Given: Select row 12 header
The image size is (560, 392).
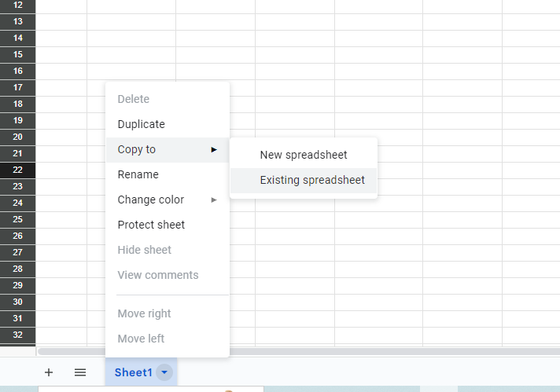Looking at the screenshot, I should point(17,5).
